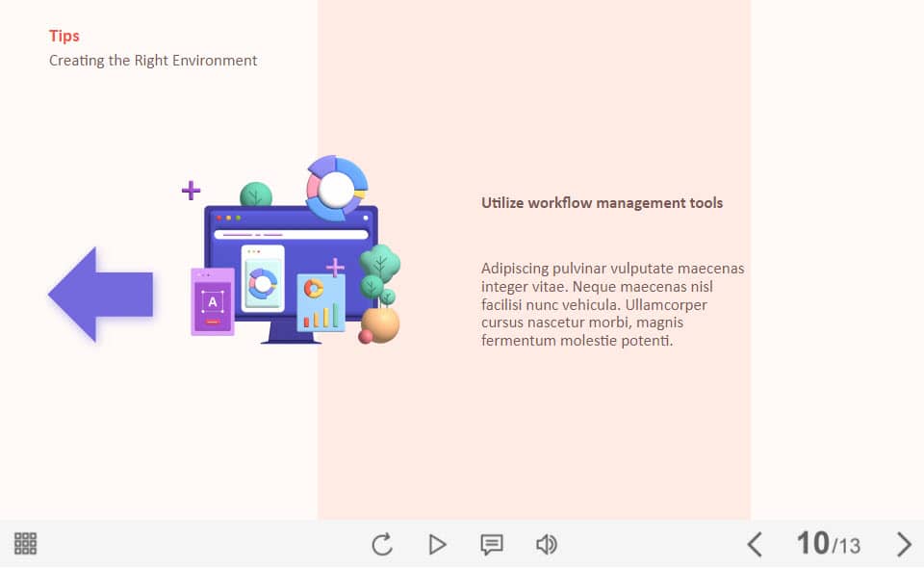Click the 3D donut chart above the monitor

[x=337, y=188]
